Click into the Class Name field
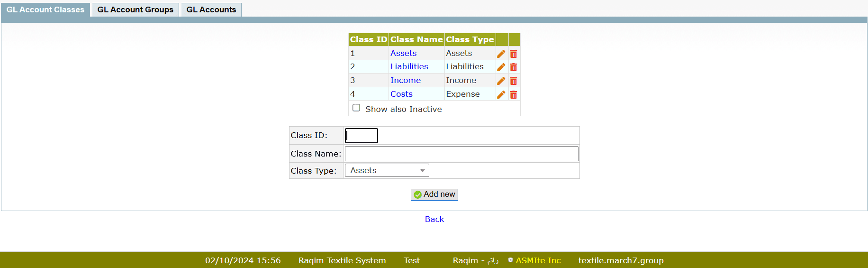The height and width of the screenshot is (268, 868). tap(461, 154)
